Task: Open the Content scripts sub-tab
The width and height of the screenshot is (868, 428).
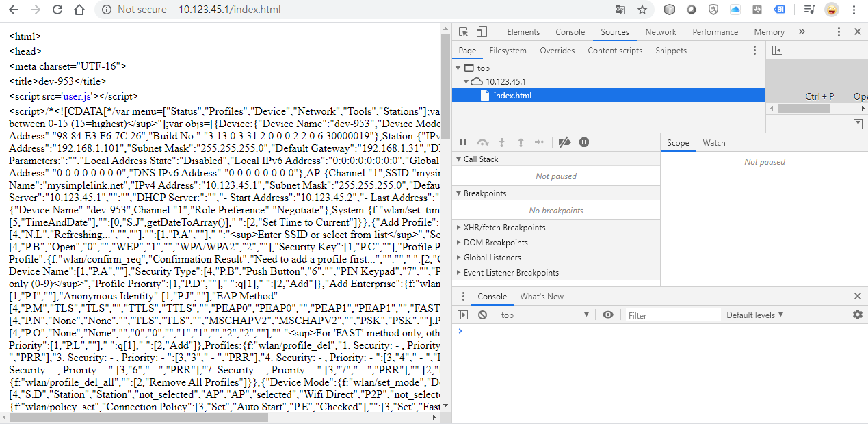Action: pyautogui.click(x=615, y=50)
